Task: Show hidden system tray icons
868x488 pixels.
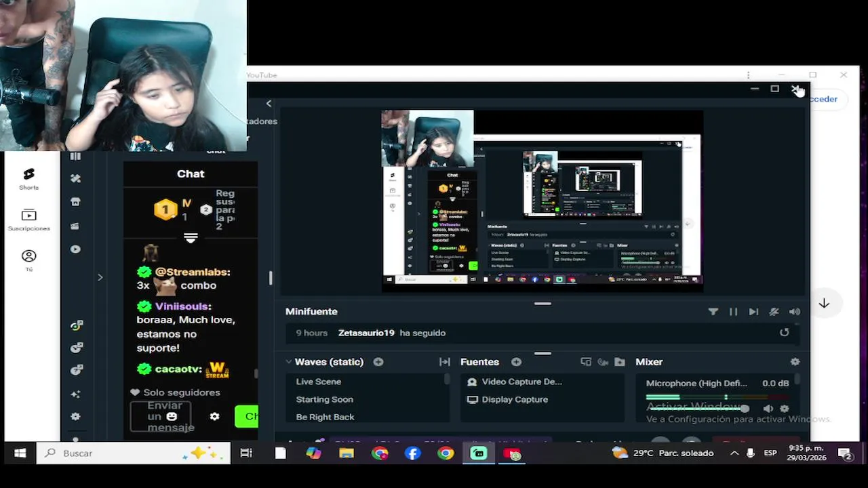Action: click(734, 453)
